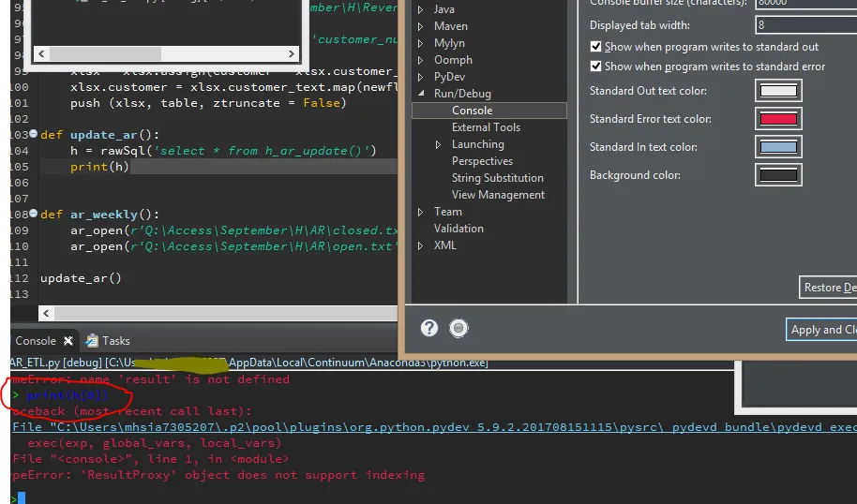Change console Background color swatch
This screenshot has width=857, height=504.
coord(778,175)
